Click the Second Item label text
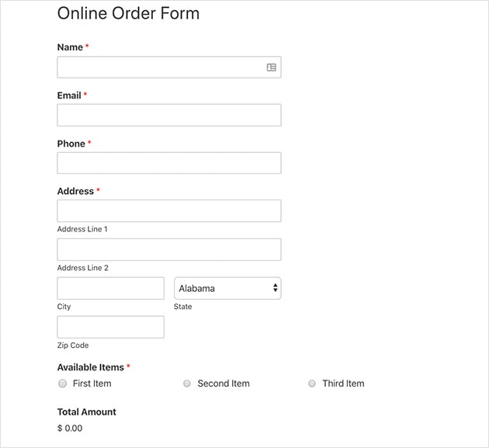The height and width of the screenshot is (448, 489). click(x=224, y=383)
